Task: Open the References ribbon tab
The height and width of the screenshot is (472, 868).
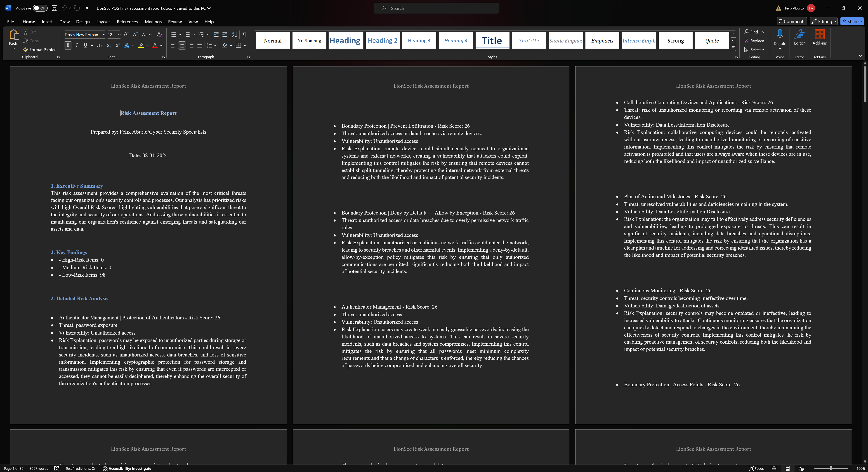Action: coord(127,21)
